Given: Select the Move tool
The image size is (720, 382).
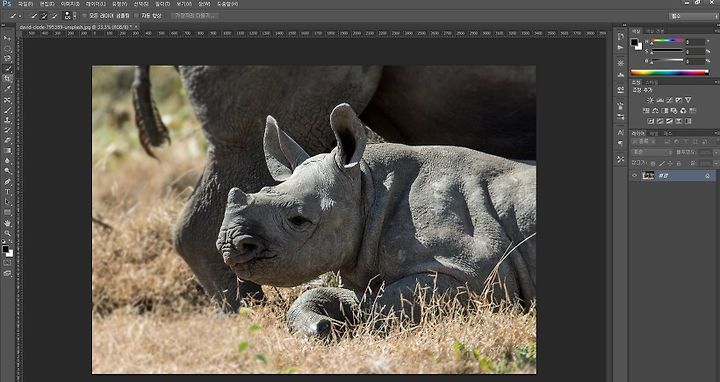Looking at the screenshot, I should (7, 38).
